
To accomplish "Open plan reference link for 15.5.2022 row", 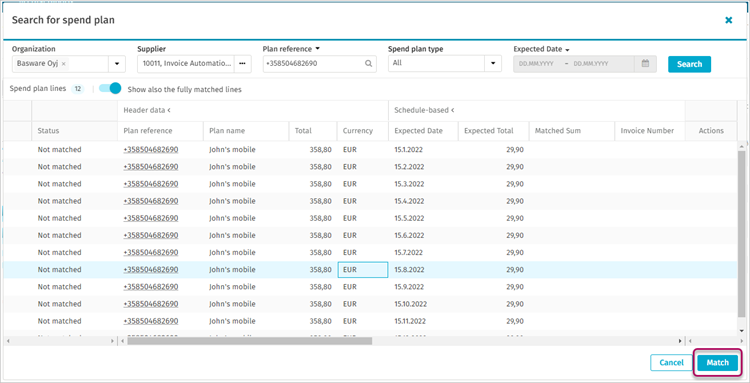I will pos(151,218).
